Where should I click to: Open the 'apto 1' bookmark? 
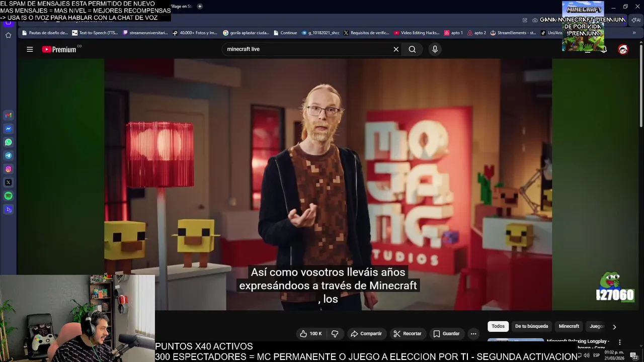[x=453, y=33]
